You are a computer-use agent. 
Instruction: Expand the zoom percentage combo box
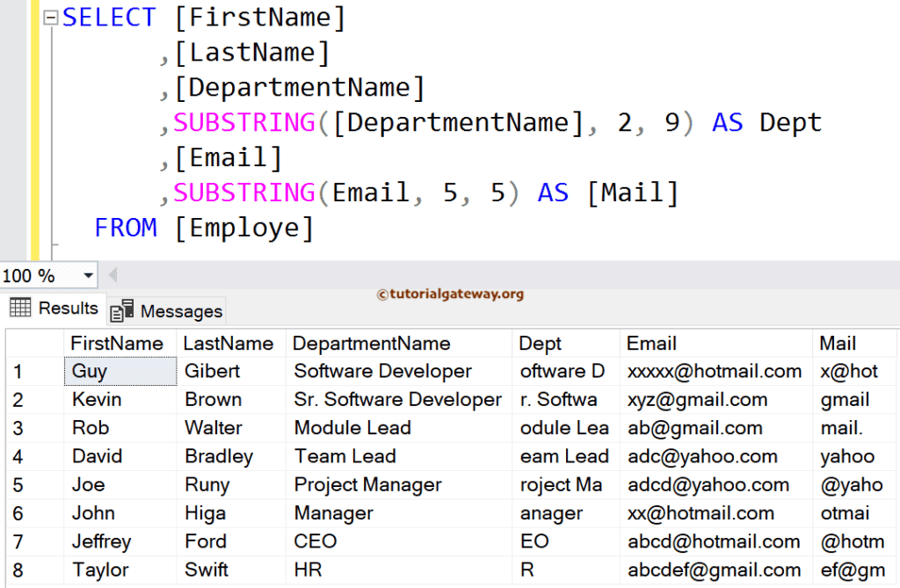tap(88, 275)
